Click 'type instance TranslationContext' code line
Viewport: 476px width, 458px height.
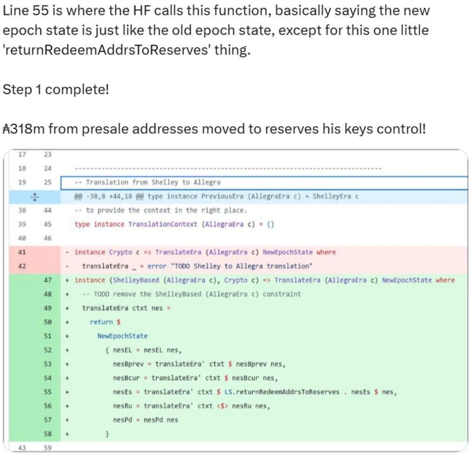pos(174,224)
